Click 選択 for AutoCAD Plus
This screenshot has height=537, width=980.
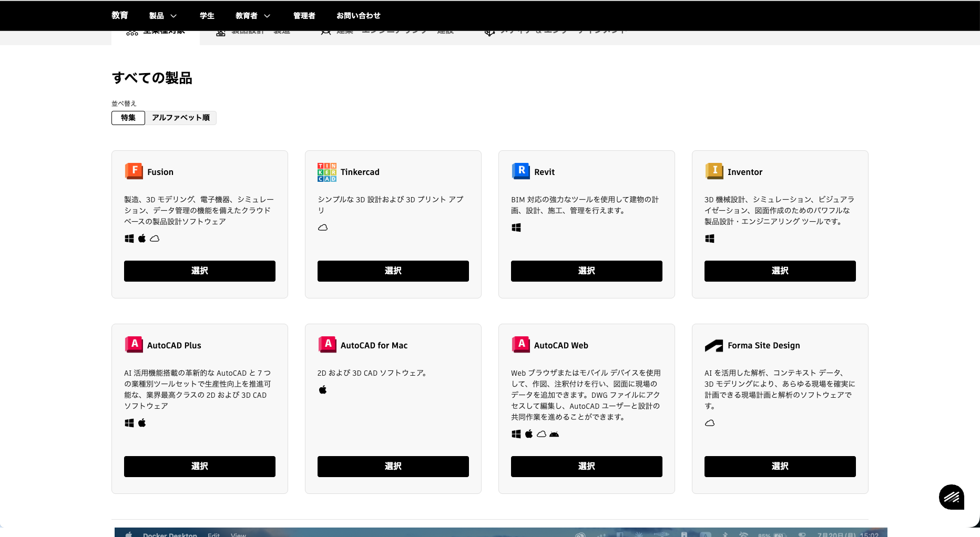pyautogui.click(x=200, y=467)
